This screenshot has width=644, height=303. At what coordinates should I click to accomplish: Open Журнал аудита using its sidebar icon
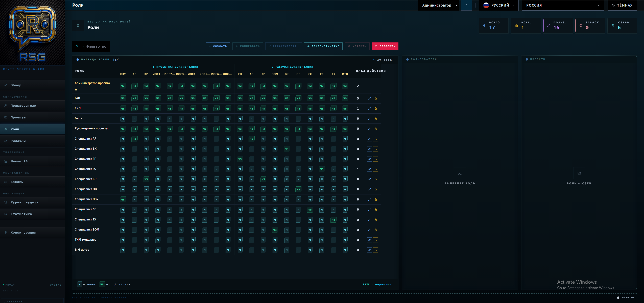[6, 202]
